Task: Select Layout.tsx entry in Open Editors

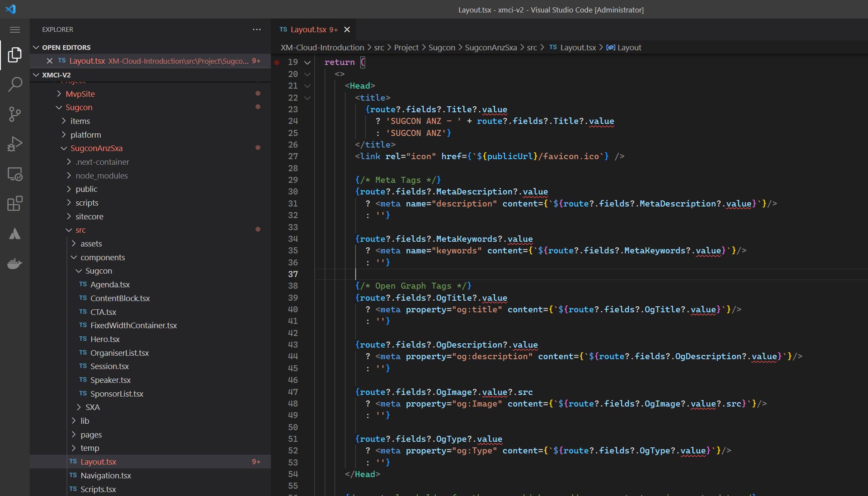Action: 150,61
